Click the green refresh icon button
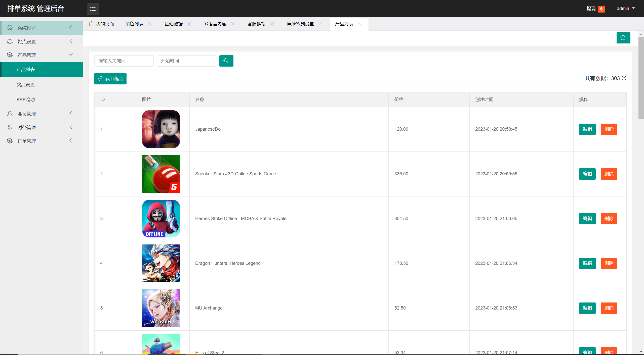Viewport: 644px width, 355px height. tap(623, 38)
